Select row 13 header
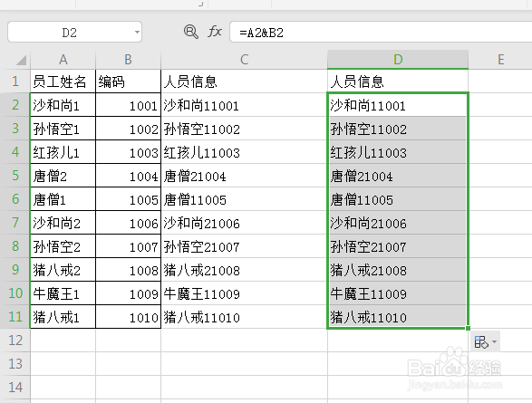The image size is (532, 403). click(15, 364)
